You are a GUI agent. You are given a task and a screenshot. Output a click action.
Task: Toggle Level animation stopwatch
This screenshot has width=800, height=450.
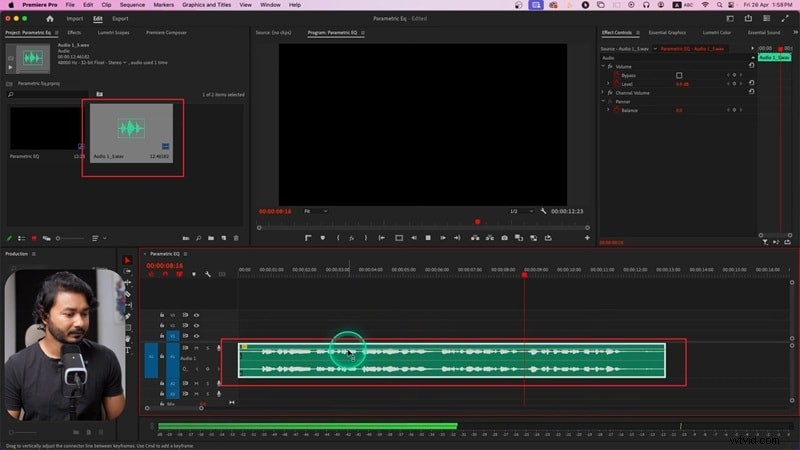click(617, 84)
